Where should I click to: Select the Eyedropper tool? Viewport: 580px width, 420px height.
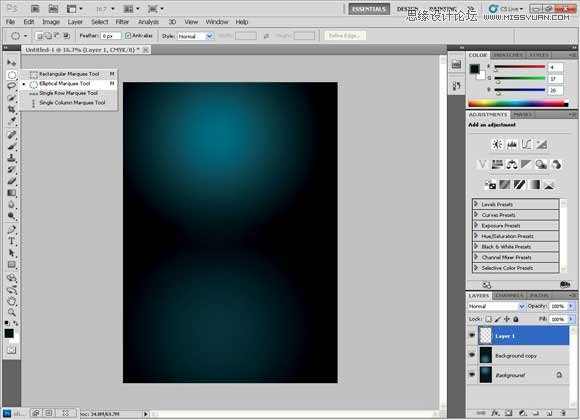tap(11, 121)
